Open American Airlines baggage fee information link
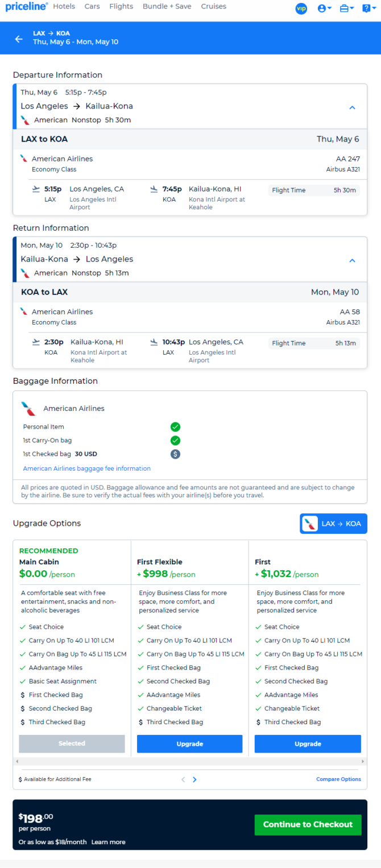 [x=87, y=468]
